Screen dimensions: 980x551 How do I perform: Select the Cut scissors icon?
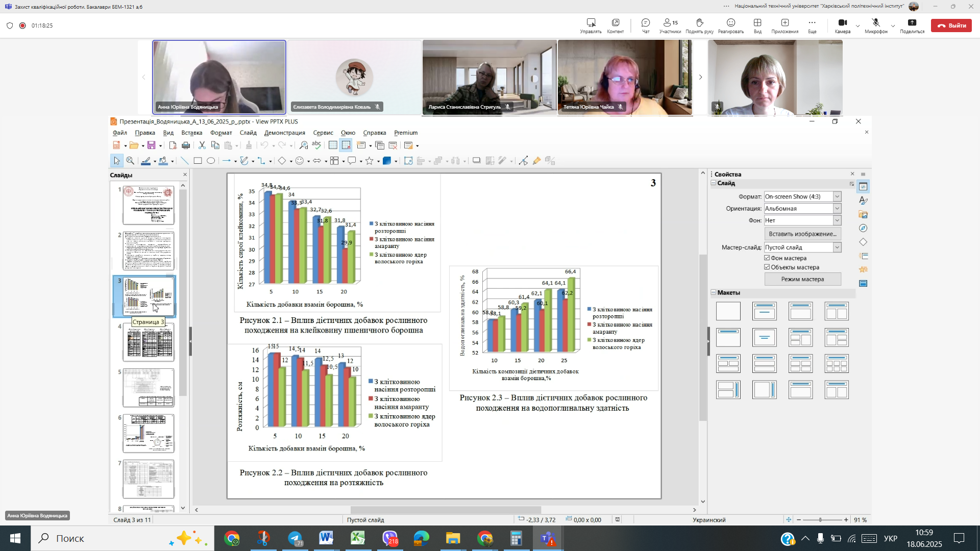click(x=202, y=145)
